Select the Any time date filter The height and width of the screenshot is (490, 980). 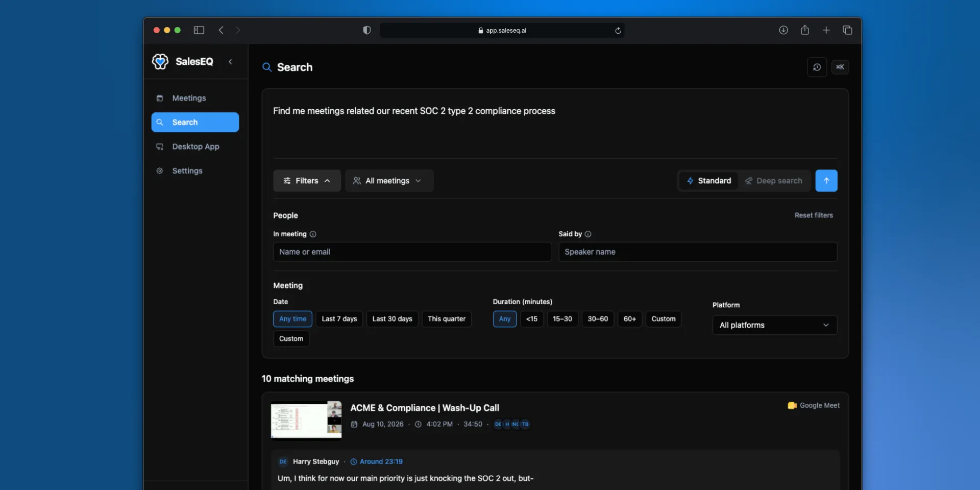coord(292,319)
